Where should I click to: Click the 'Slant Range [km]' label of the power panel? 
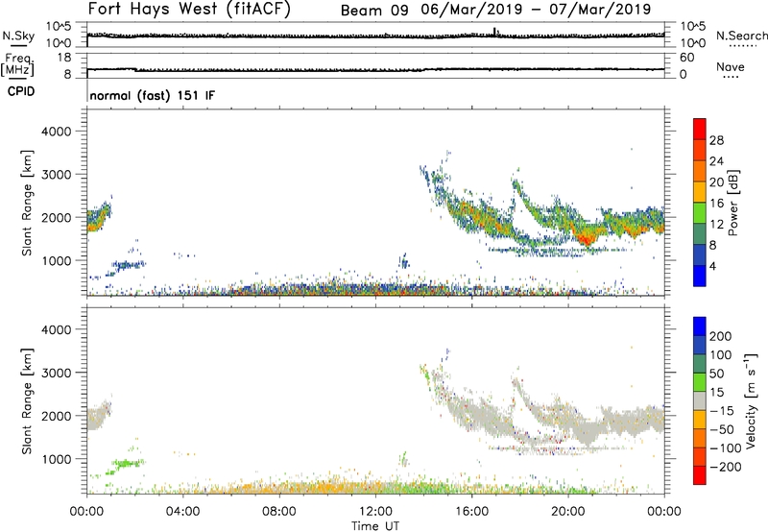coord(27,203)
